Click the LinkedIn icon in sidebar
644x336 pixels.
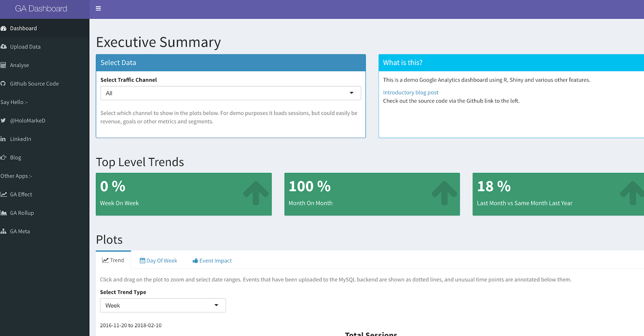tap(3, 139)
